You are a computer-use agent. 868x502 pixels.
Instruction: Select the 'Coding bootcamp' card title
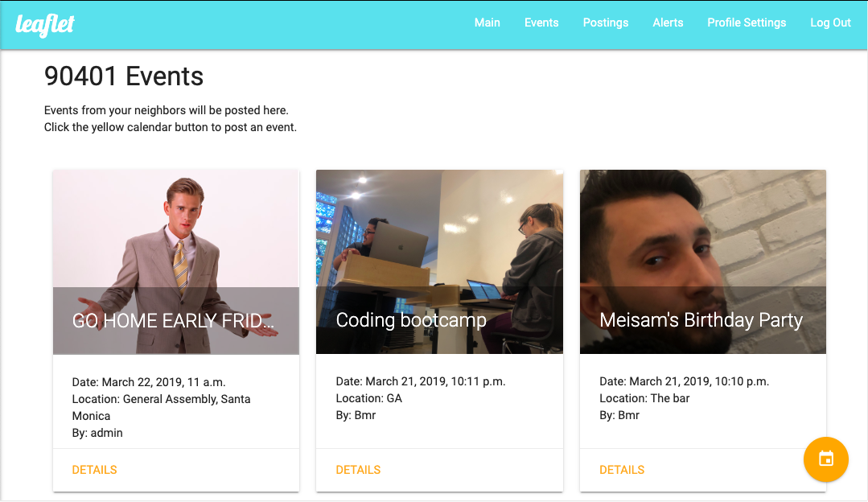coord(411,320)
